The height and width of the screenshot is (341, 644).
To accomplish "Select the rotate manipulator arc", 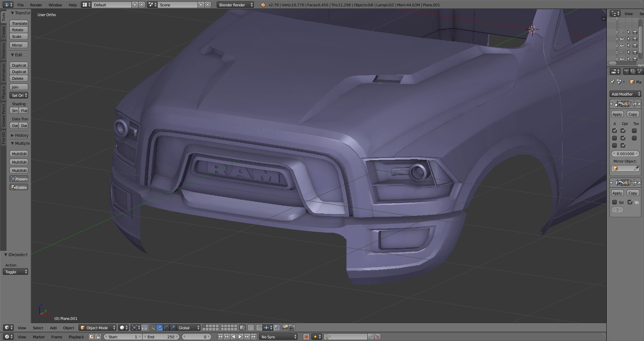I will pyautogui.click(x=166, y=328).
